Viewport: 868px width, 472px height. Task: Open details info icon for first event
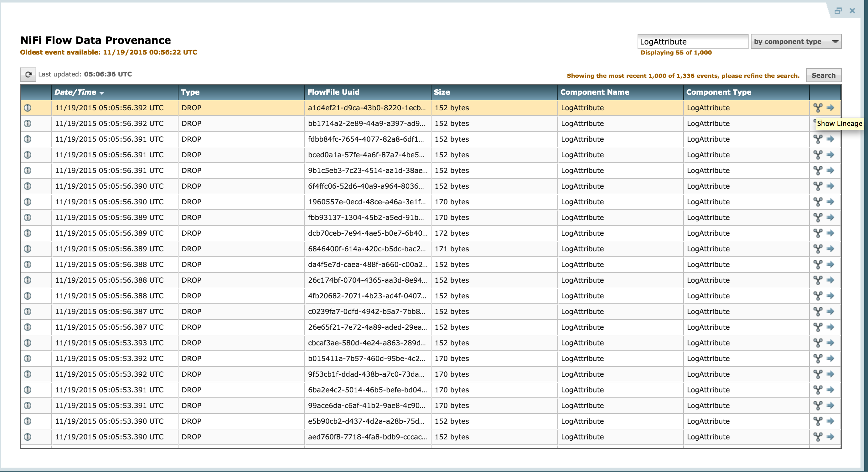[x=28, y=108]
